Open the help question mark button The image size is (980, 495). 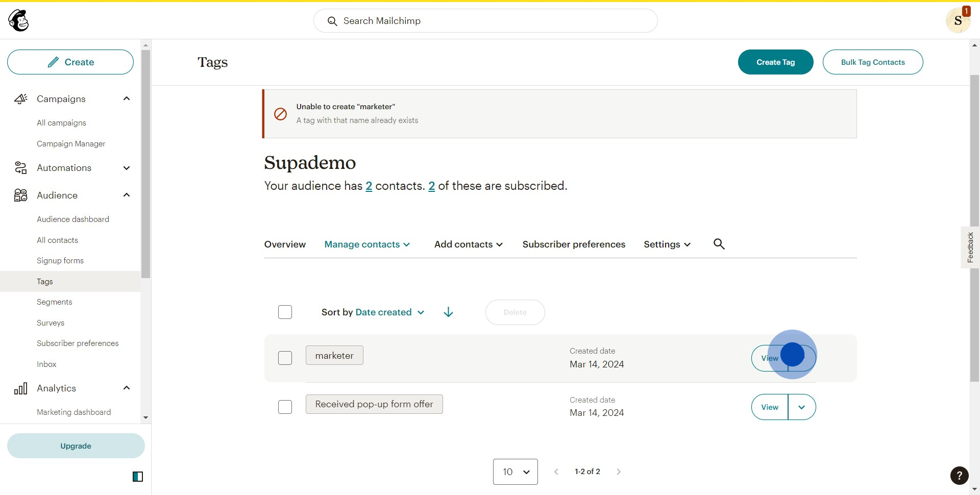[x=959, y=476]
